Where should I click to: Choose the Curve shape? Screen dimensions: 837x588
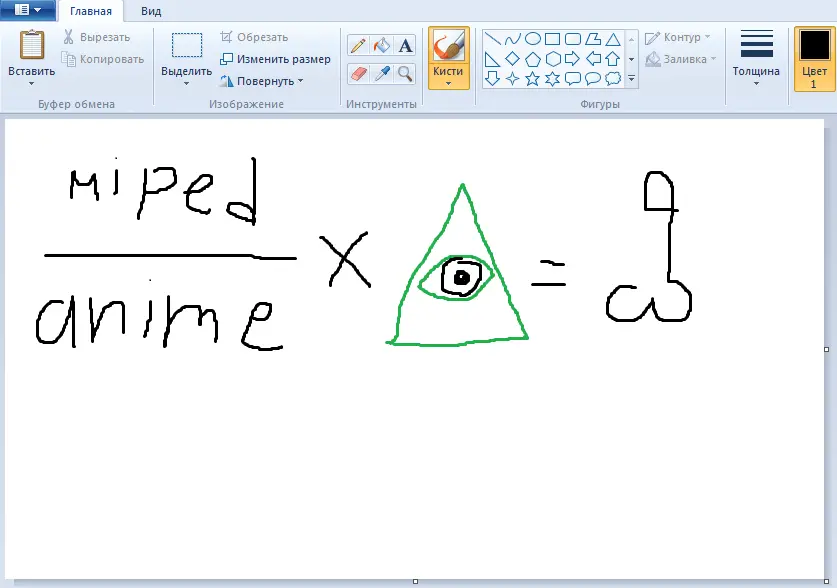[512, 39]
